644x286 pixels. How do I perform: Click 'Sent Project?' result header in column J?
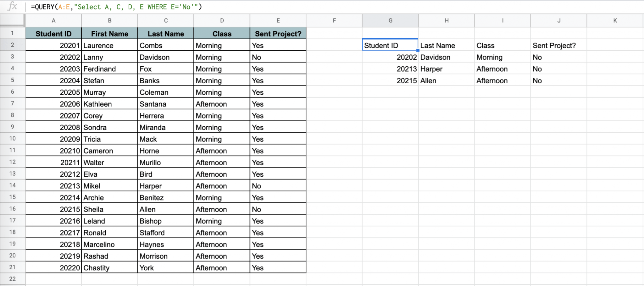pyautogui.click(x=559, y=45)
